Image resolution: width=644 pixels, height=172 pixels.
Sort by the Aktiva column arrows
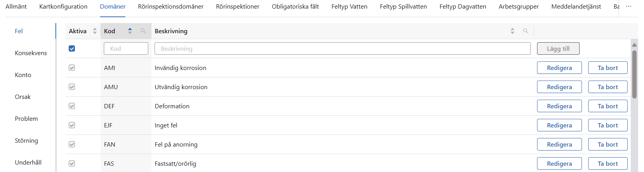coord(95,31)
